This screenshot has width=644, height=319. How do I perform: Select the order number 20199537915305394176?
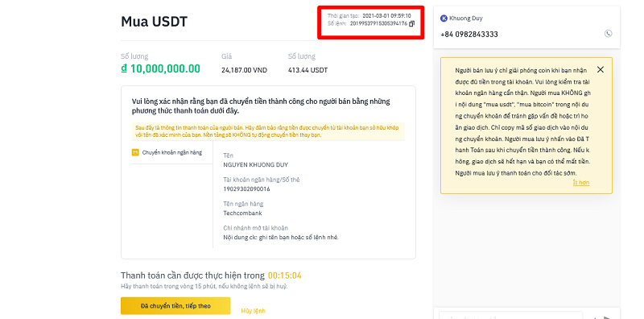[x=378, y=23]
